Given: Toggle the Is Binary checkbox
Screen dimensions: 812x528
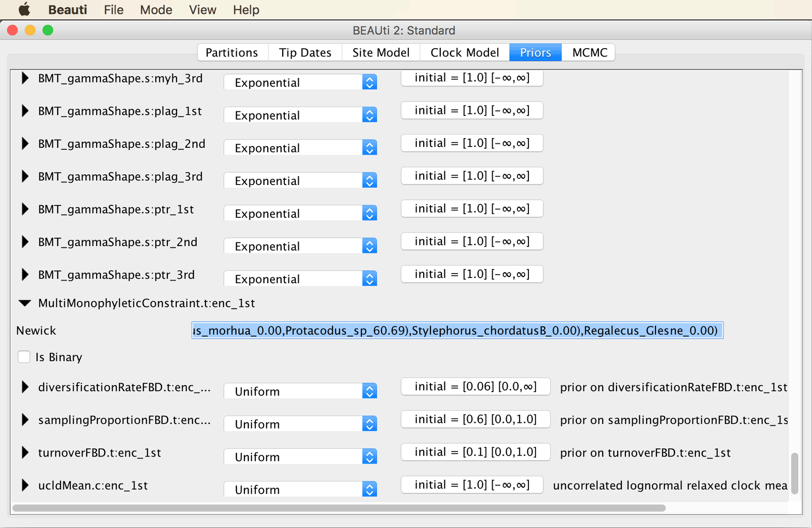Looking at the screenshot, I should click(x=24, y=357).
